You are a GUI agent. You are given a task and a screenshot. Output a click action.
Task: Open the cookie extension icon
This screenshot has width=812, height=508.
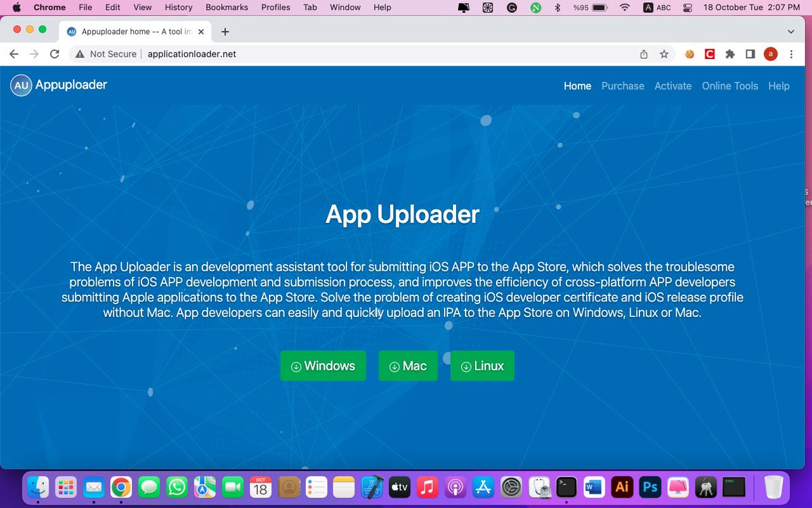pos(690,54)
